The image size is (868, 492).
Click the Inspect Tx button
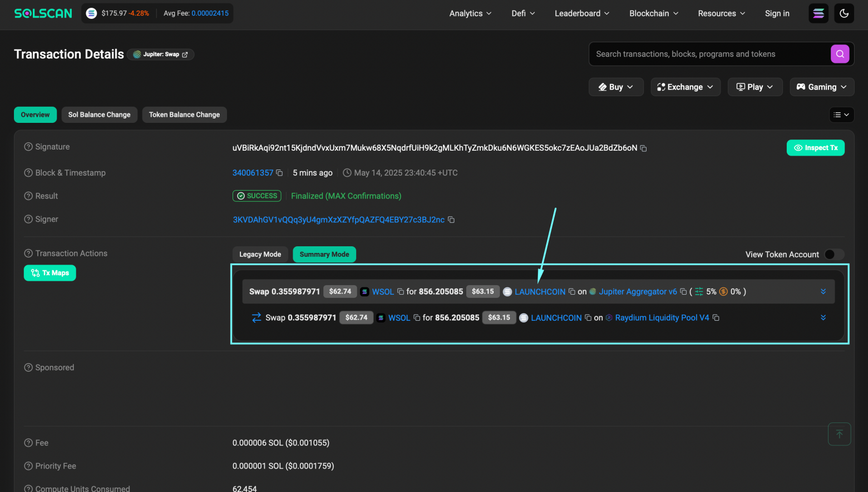coord(816,147)
